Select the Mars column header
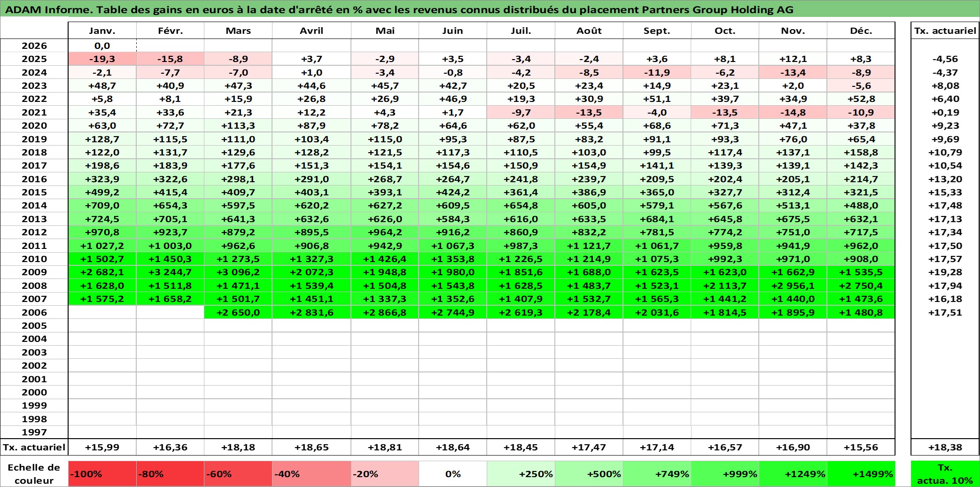 click(238, 31)
